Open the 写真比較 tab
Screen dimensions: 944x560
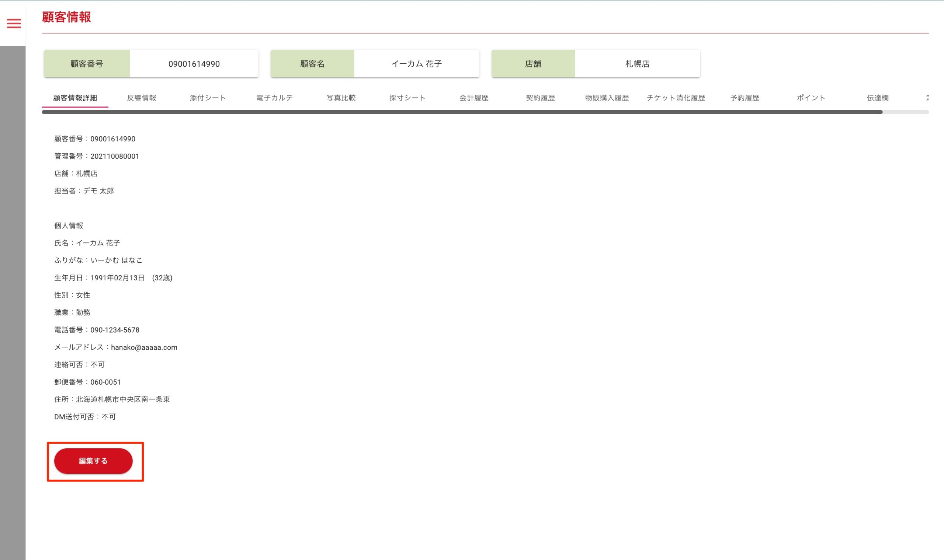pos(341,98)
